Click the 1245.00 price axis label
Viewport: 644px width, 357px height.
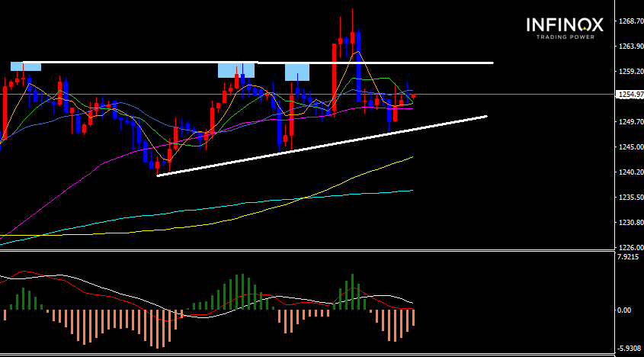631,146
